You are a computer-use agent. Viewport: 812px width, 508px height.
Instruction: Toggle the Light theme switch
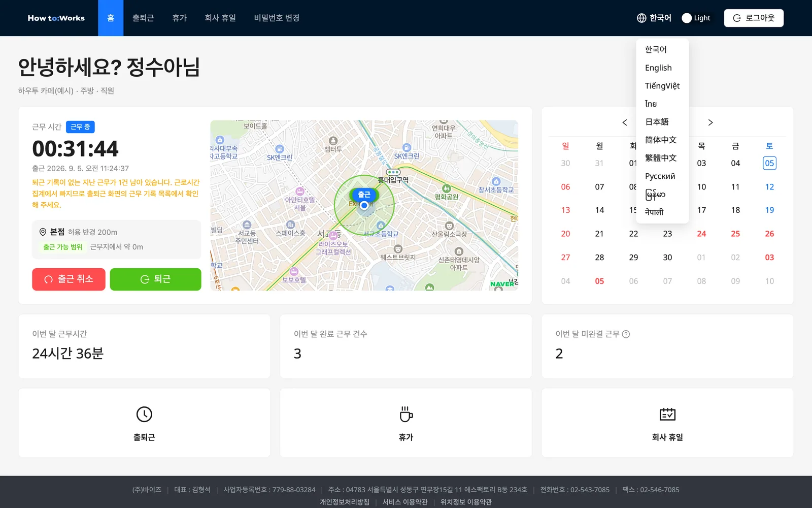(696, 18)
